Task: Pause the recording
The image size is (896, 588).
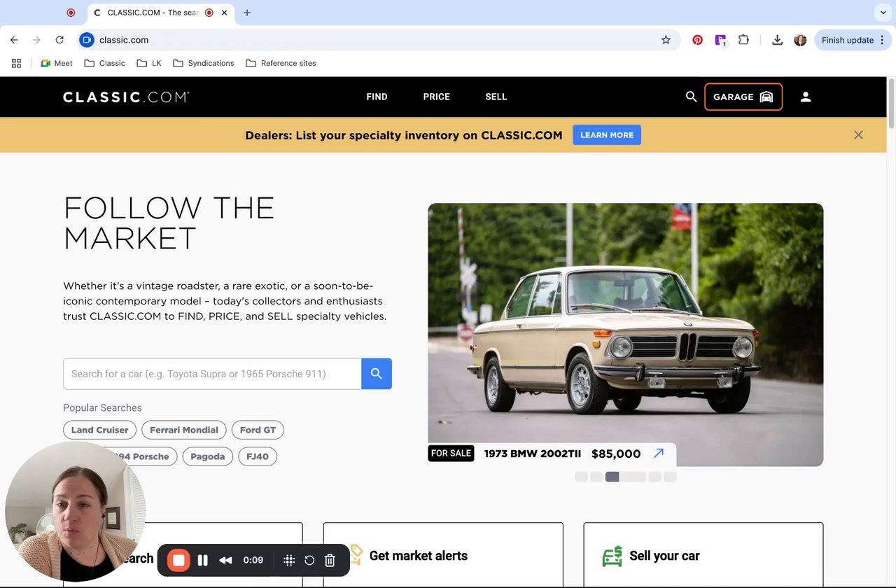Action: point(203,560)
